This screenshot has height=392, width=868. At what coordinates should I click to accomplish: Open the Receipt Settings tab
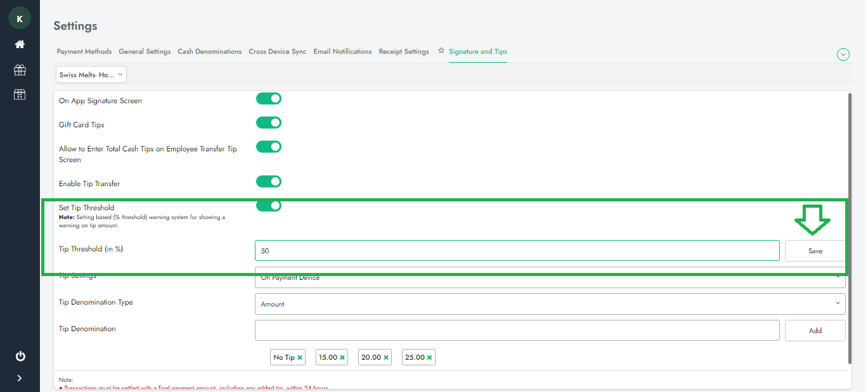[x=403, y=52]
